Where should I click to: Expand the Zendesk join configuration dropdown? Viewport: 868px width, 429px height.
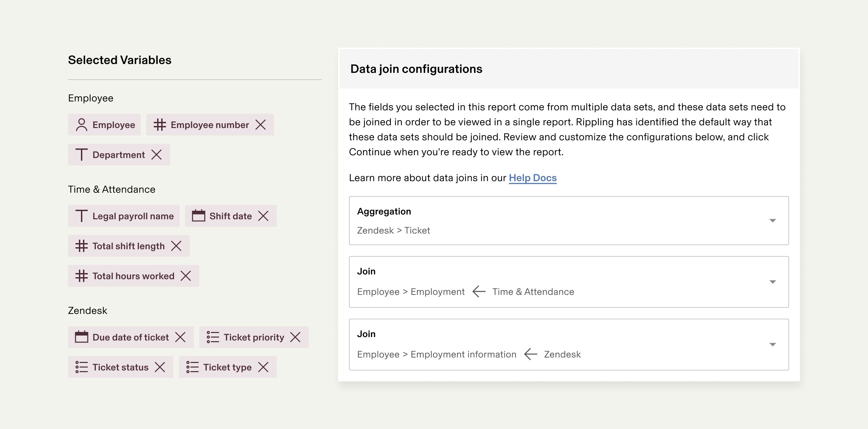772,345
